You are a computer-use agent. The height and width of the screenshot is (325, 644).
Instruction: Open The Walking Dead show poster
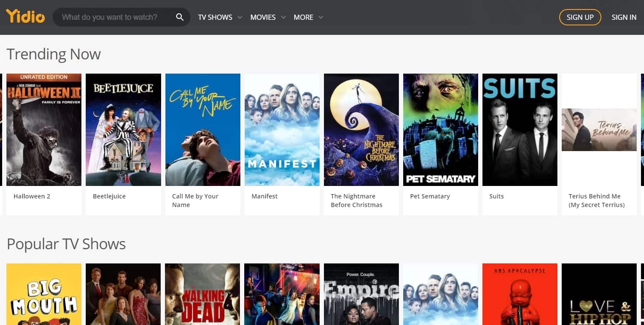[x=202, y=294]
